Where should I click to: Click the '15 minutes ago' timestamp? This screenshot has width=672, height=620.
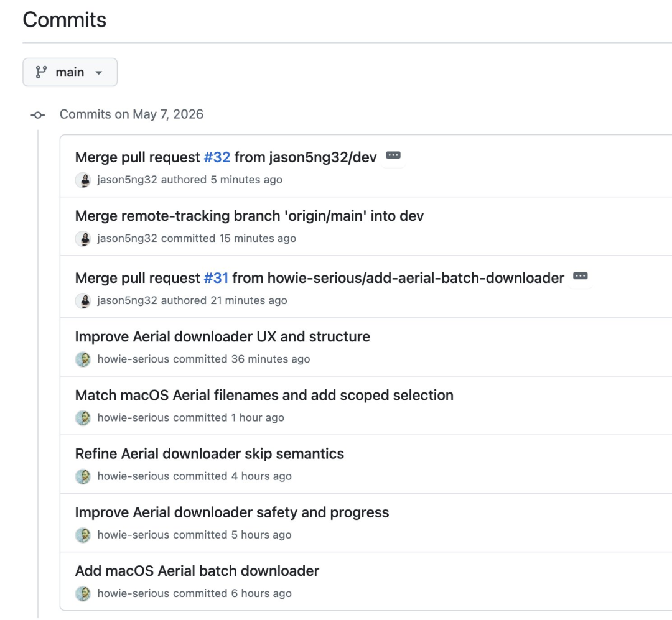click(258, 238)
